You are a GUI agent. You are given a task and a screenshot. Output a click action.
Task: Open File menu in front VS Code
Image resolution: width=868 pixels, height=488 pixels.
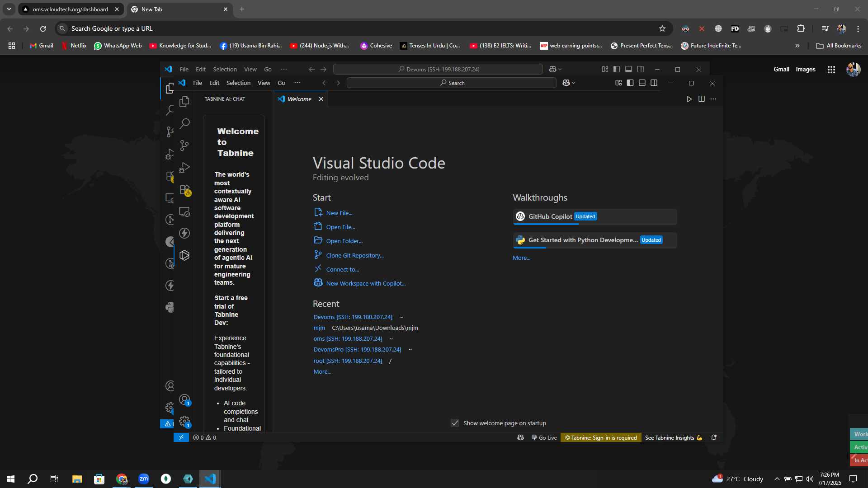(x=198, y=83)
